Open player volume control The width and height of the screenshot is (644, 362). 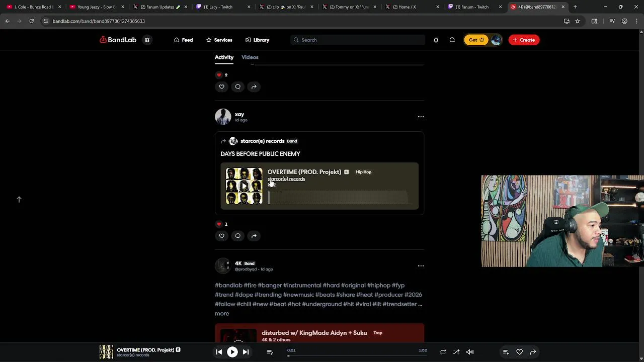tap(470, 352)
